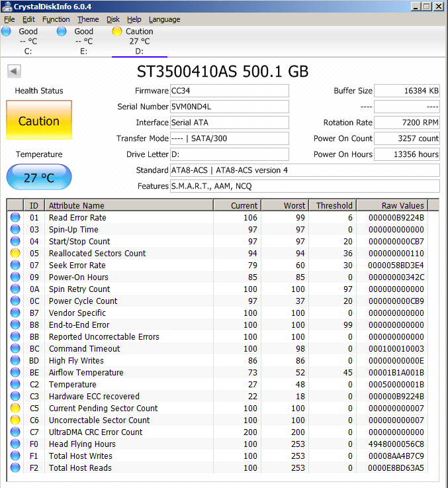Screen dimensions: 448x488
Task: Click the blue status icon for Airflow Temperature
Action: pos(15,372)
